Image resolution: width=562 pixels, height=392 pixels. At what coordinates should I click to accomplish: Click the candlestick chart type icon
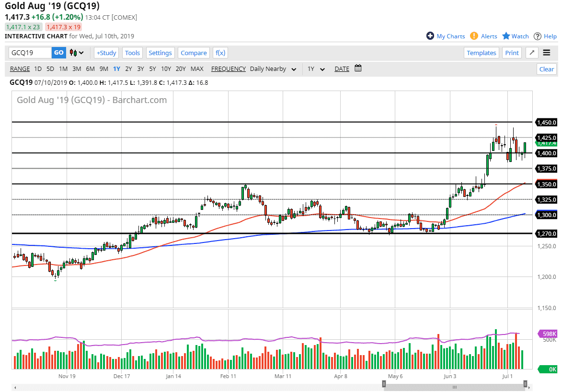(73, 53)
